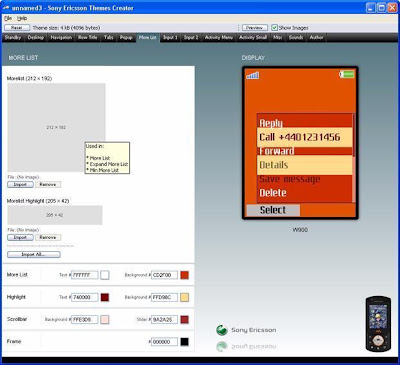
Task: Click the signal strength icon in phone display
Action: (253, 75)
